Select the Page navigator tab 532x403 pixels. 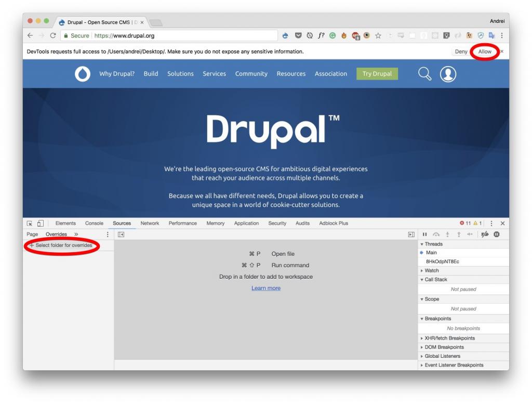pyautogui.click(x=32, y=235)
